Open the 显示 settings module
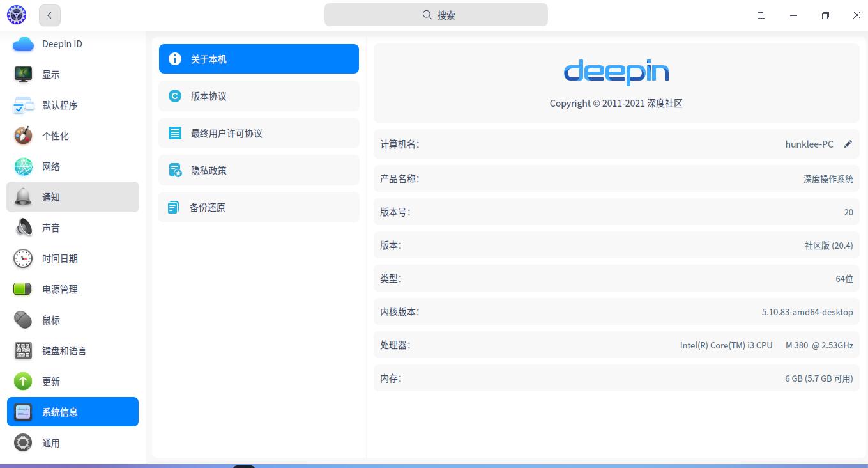Screen dimensions: 868x468 [73, 75]
